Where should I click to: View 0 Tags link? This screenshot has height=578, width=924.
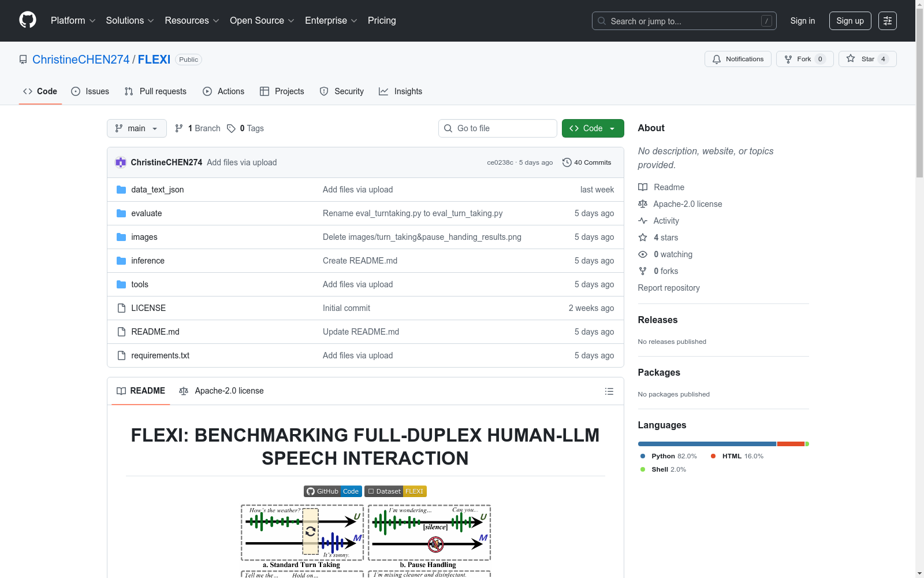click(245, 128)
